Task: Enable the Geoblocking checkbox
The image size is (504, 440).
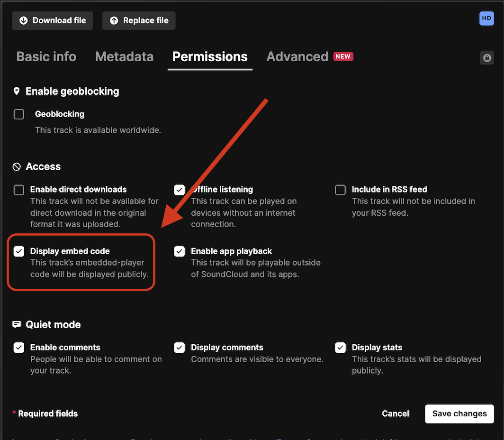Action: point(19,114)
